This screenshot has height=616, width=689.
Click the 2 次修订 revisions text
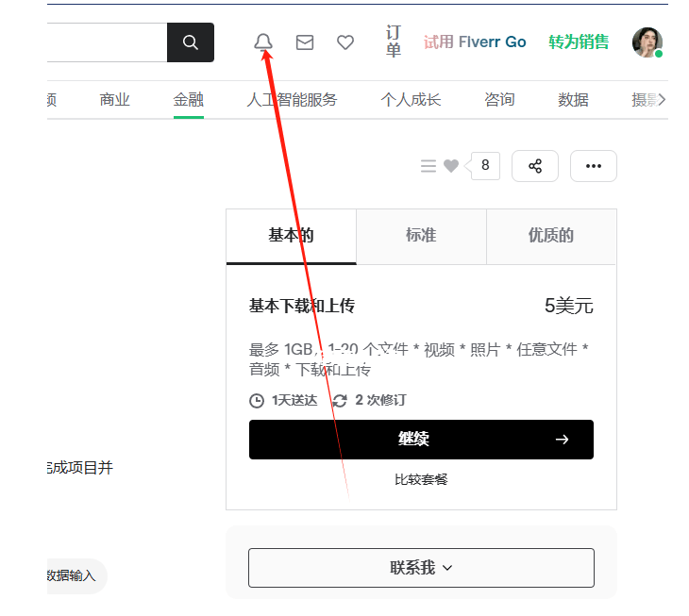(x=380, y=400)
